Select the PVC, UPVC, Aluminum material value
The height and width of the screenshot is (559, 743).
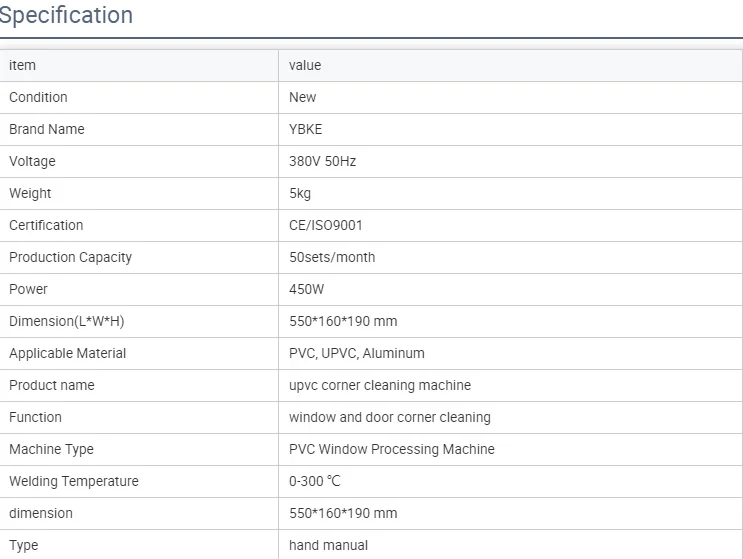[357, 353]
